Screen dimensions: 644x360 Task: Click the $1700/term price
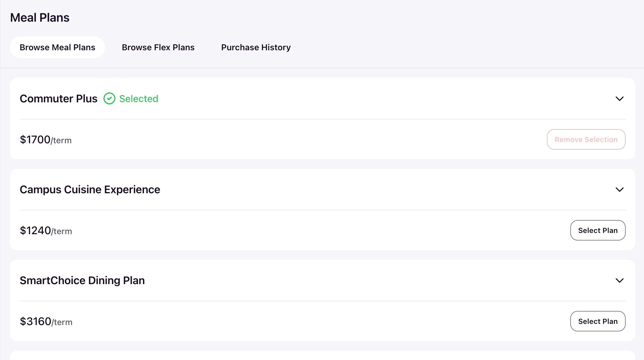(46, 140)
